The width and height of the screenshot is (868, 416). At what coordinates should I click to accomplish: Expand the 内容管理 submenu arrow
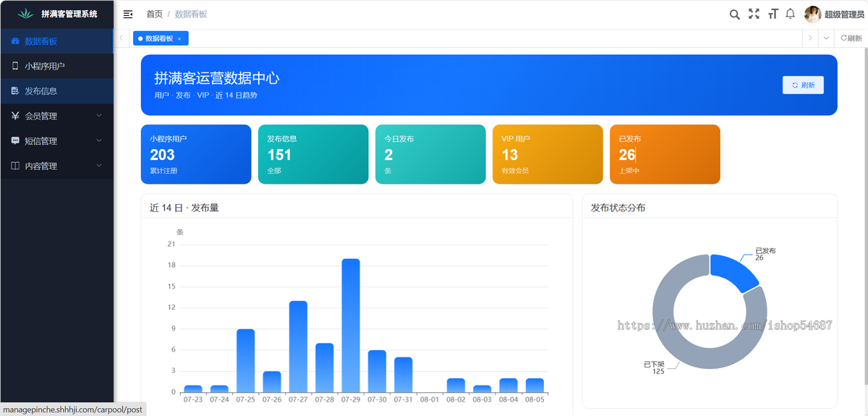point(99,166)
